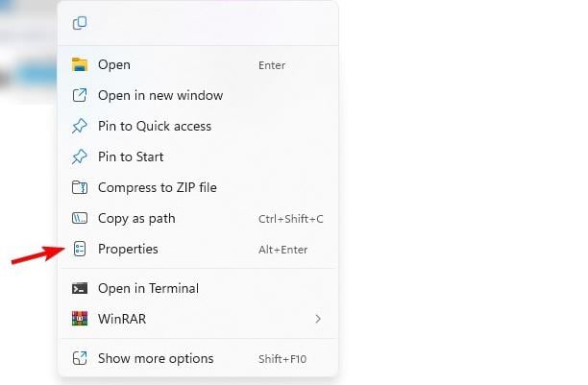Select Show more options
The width and height of the screenshot is (588, 385).
(155, 358)
